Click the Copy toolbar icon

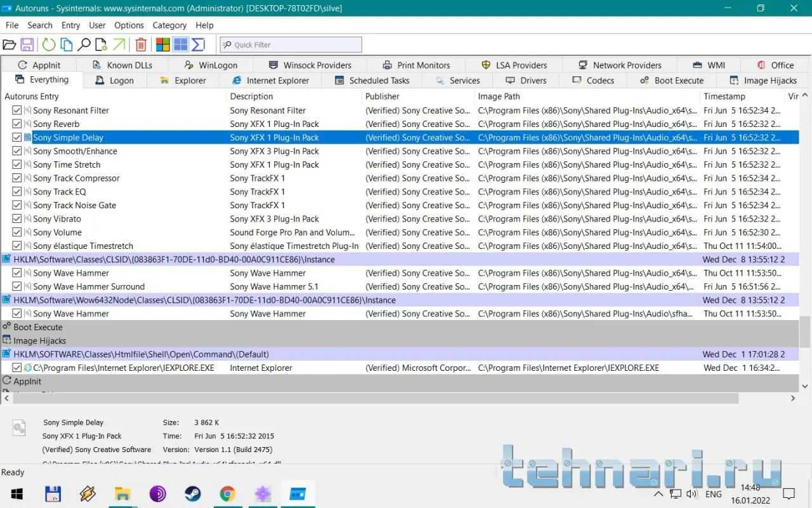coord(66,44)
